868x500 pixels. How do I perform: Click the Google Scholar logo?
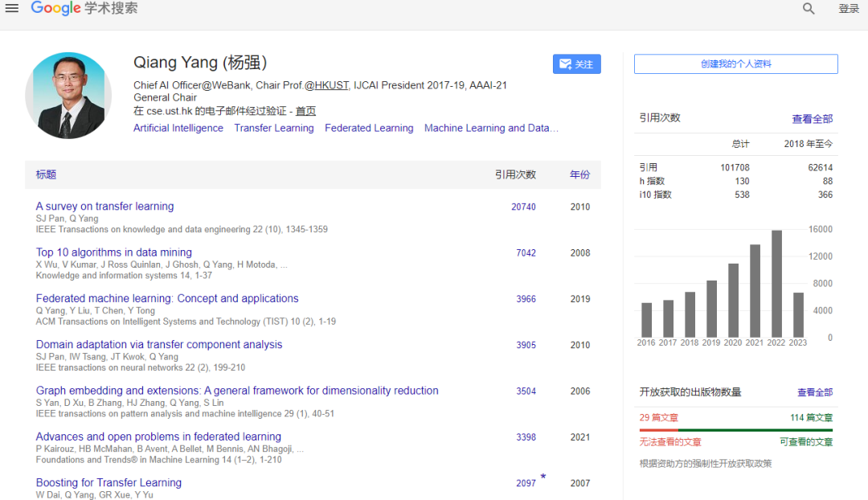click(84, 8)
